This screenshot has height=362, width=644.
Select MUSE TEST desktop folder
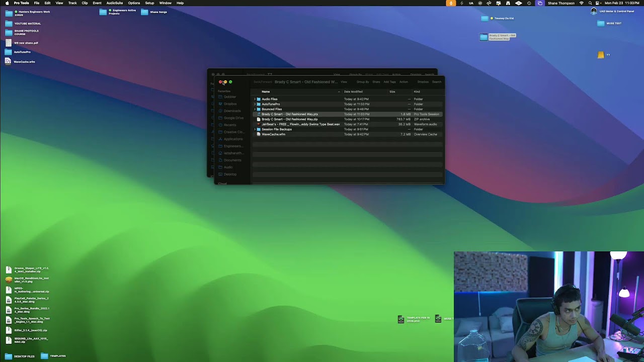pos(609,23)
